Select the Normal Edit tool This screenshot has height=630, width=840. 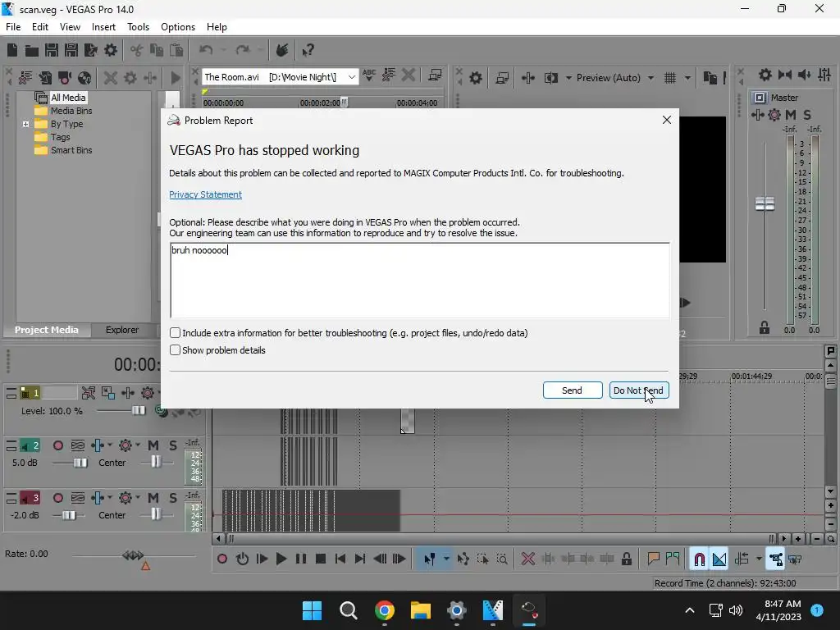click(429, 559)
